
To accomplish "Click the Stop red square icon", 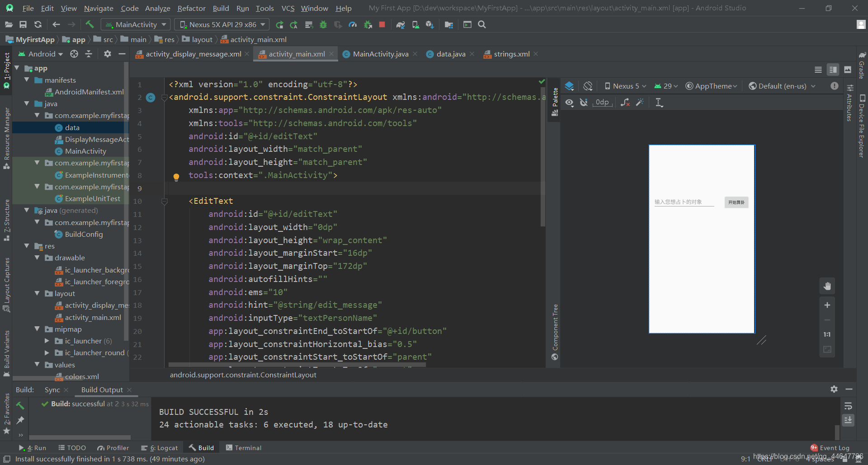I will 382,24.
